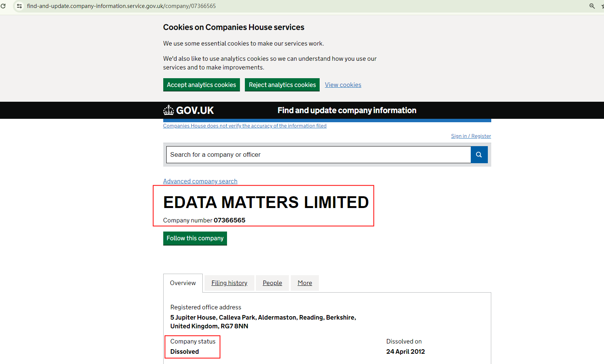Image resolution: width=604 pixels, height=364 pixels.
Task: Open Companies House accuracy disclaimer link
Action: click(244, 126)
